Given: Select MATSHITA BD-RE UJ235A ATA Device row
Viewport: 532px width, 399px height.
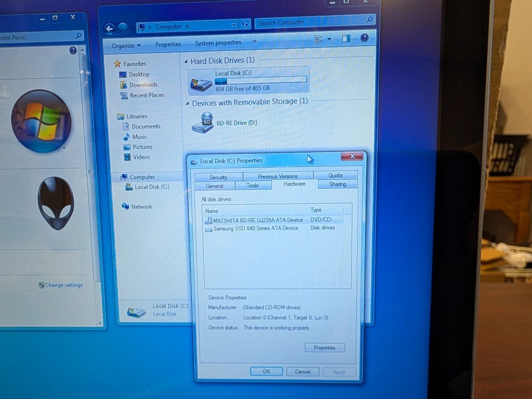Looking at the screenshot, I should 273,220.
